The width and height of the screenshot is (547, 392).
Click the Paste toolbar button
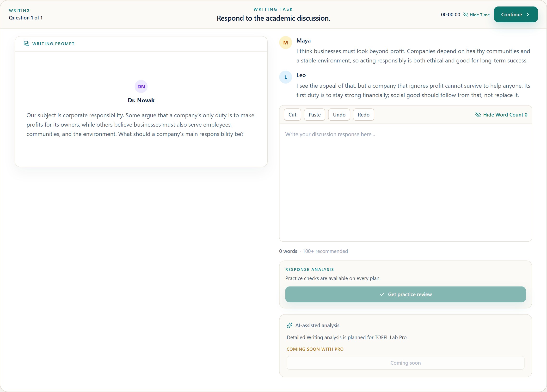[x=314, y=115]
